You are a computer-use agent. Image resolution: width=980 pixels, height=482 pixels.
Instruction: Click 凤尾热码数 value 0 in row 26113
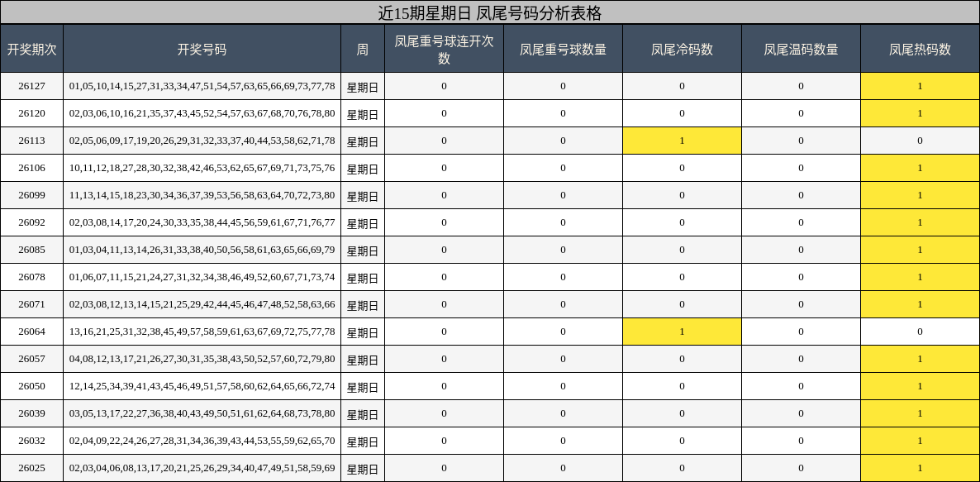pos(920,141)
